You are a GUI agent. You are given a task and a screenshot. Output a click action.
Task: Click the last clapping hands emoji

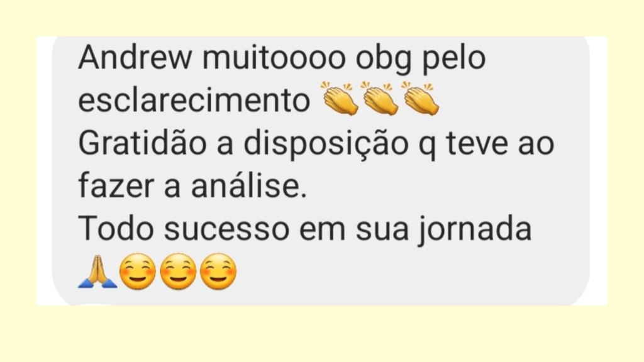tap(420, 98)
